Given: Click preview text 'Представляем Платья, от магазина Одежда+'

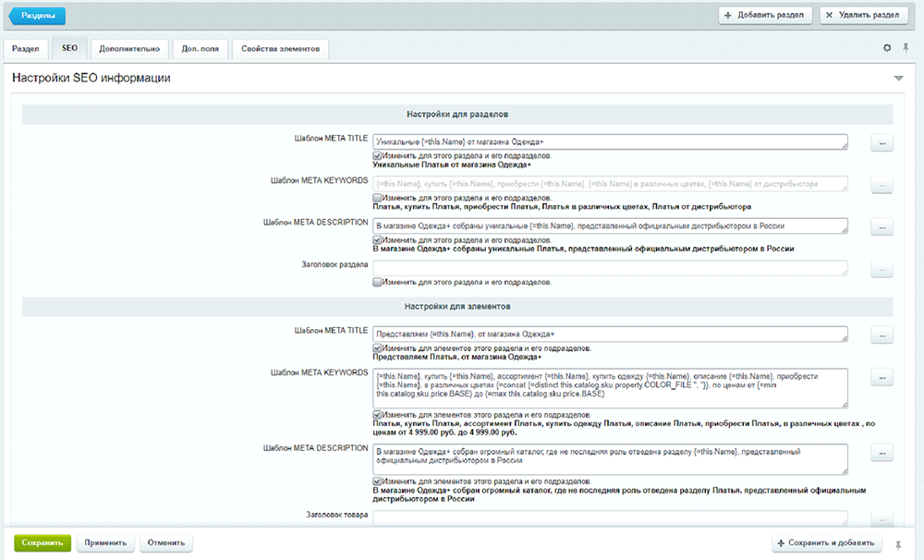Looking at the screenshot, I should (457, 358).
